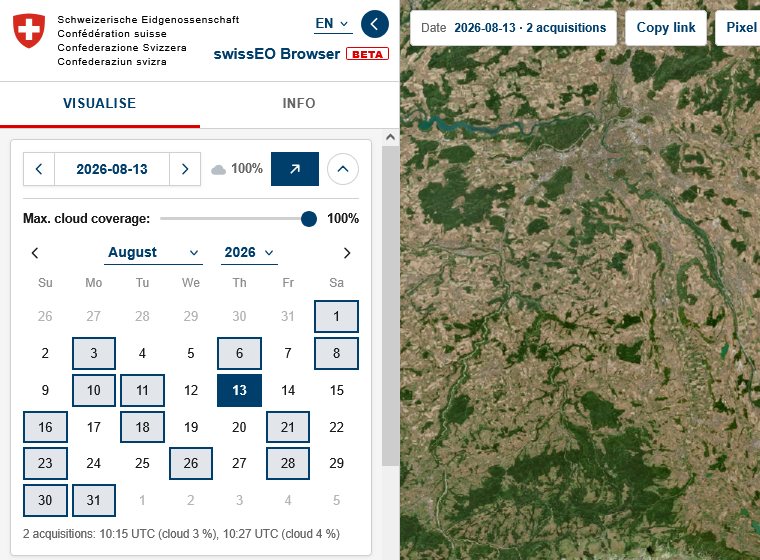Click the red BETA badge
760x560 pixels.
367,54
